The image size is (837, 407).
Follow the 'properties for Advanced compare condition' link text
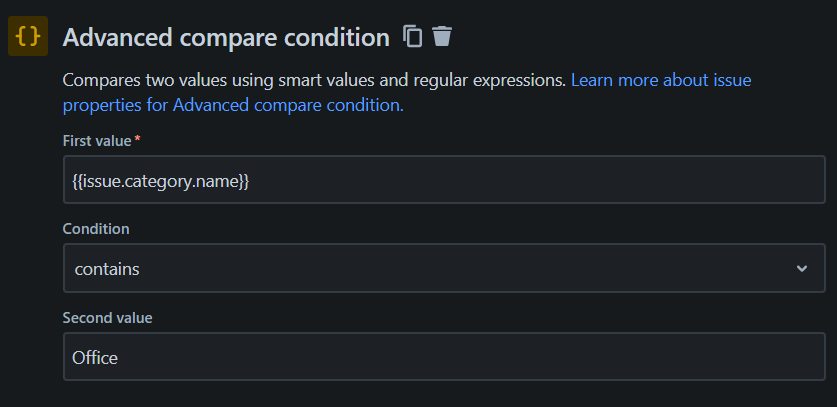tap(232, 104)
